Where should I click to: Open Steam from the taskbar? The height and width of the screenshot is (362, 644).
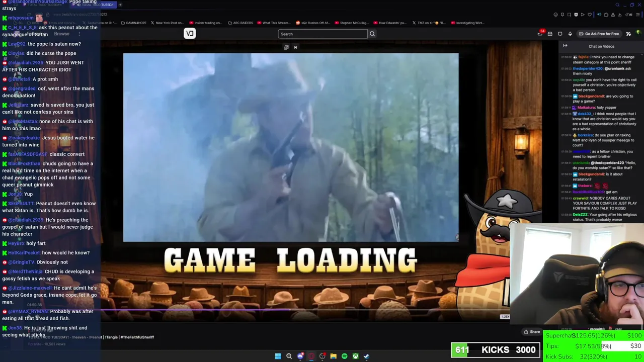click(366, 356)
